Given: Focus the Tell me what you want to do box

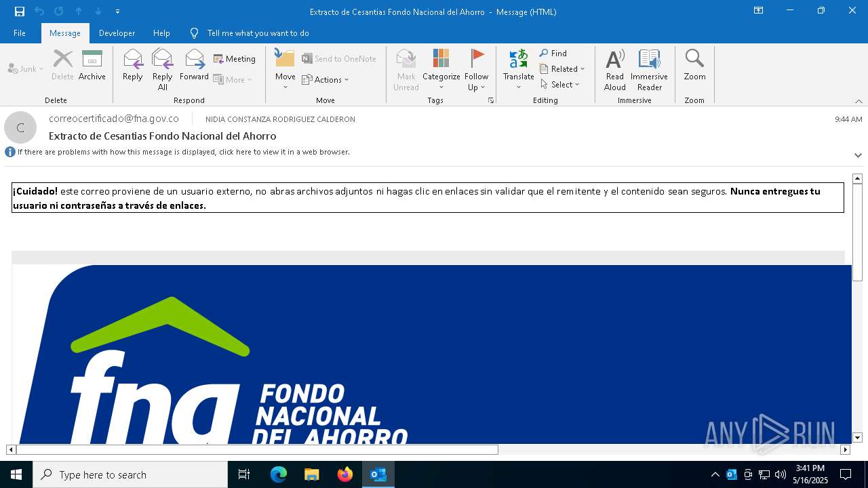Looking at the screenshot, I should pos(258,33).
